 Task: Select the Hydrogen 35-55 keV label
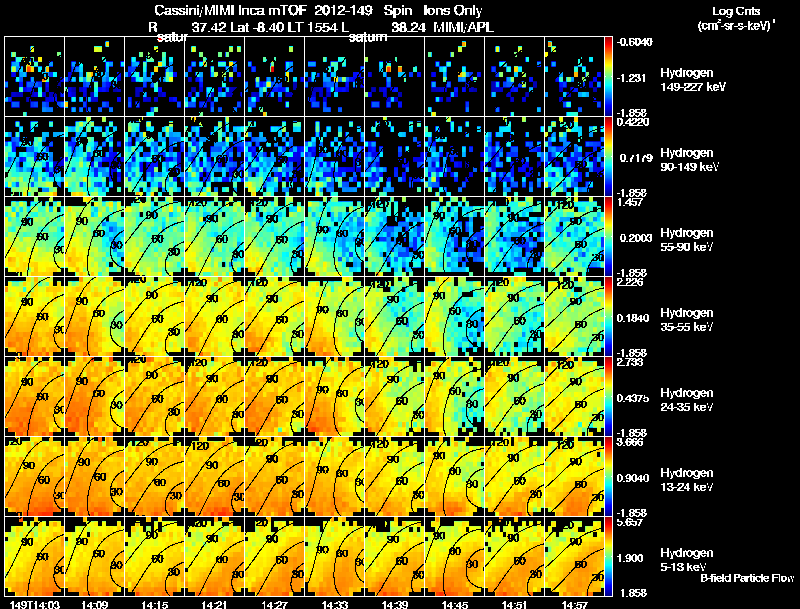[686, 320]
